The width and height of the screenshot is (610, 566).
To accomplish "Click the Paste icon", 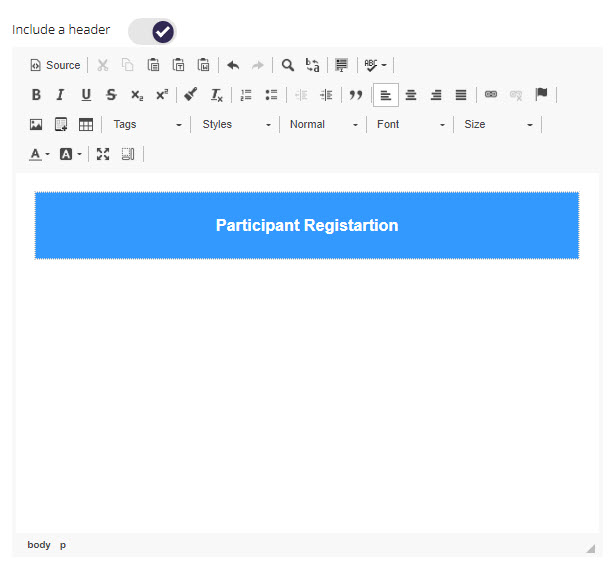I will [153, 65].
